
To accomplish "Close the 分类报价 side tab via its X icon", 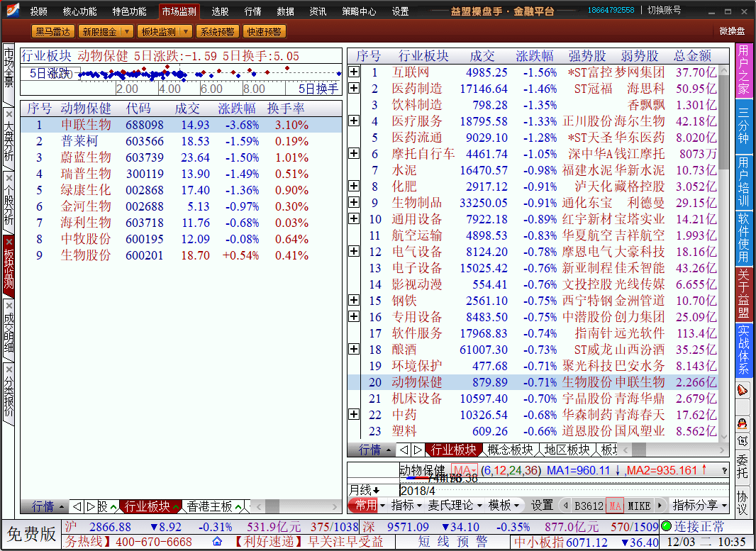I will [9, 369].
